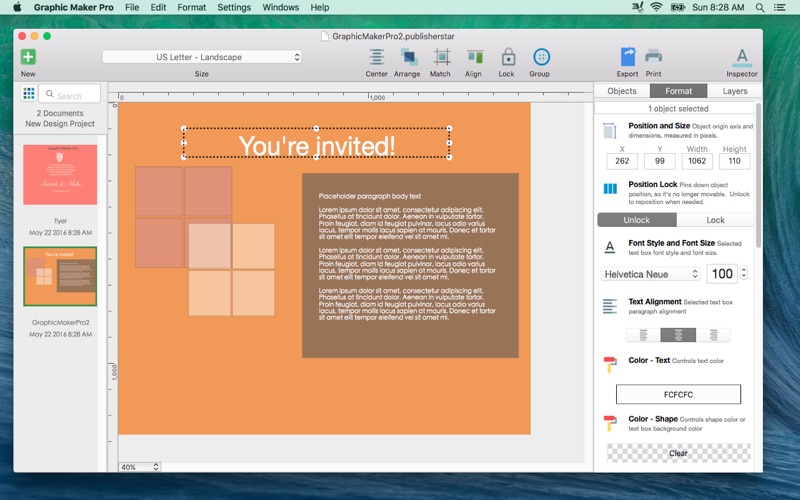Open the Format menu

[x=192, y=7]
